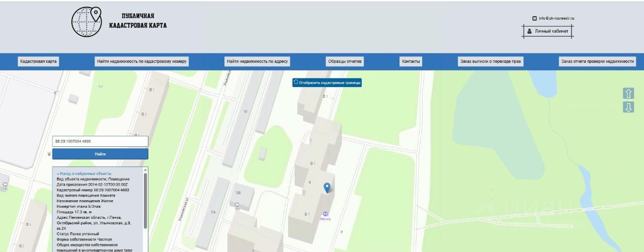Select Найти недвижимость по адресу in the nav bar
This screenshot has height=252, width=644.
pyautogui.click(x=257, y=61)
